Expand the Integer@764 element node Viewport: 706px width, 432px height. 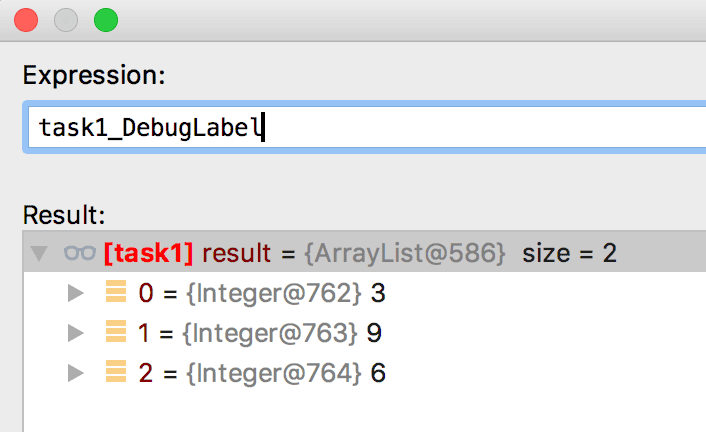coord(76,373)
